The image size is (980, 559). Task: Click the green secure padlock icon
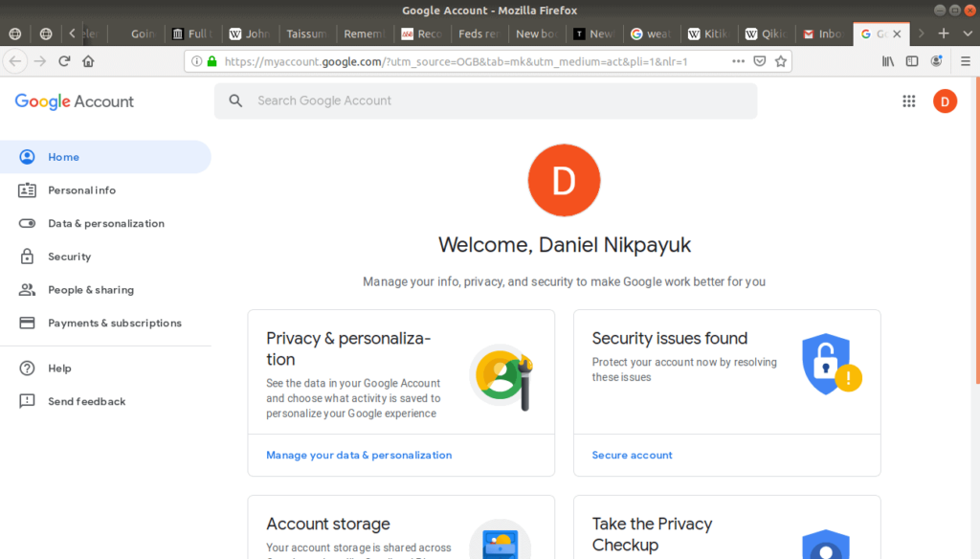click(212, 61)
